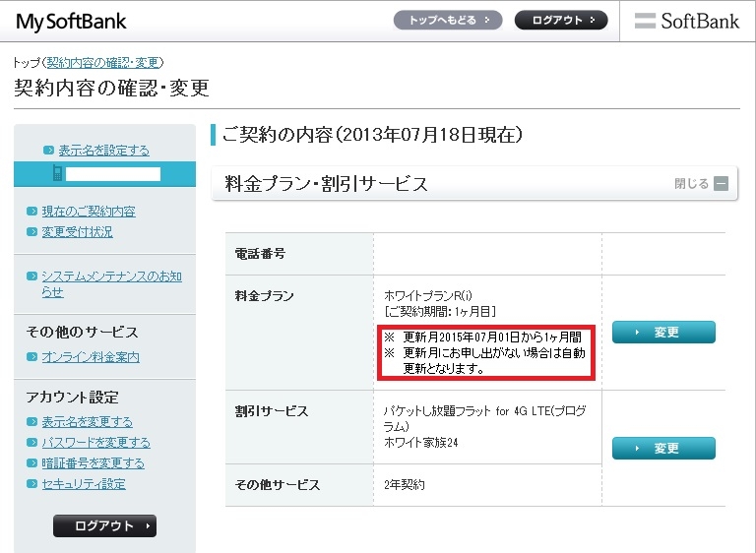Click the ホワイトプランR(i) plan text
This screenshot has width=756, height=553.
point(428,295)
